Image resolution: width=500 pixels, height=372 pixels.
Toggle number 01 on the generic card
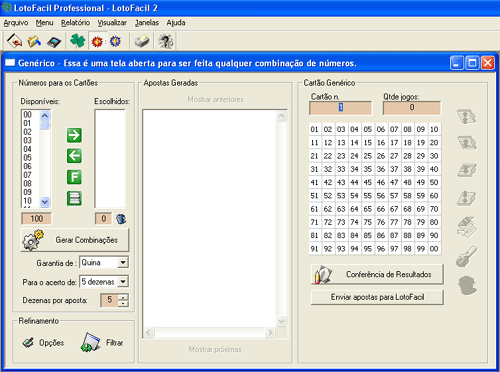tap(314, 129)
